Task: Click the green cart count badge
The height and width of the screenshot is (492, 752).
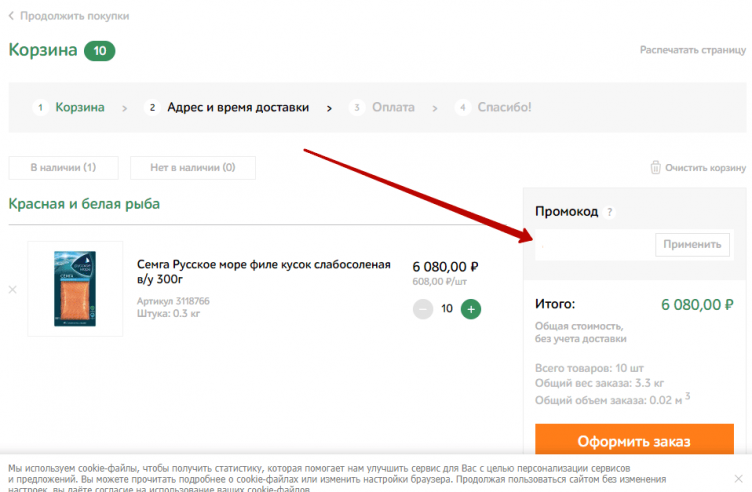Action: click(100, 50)
